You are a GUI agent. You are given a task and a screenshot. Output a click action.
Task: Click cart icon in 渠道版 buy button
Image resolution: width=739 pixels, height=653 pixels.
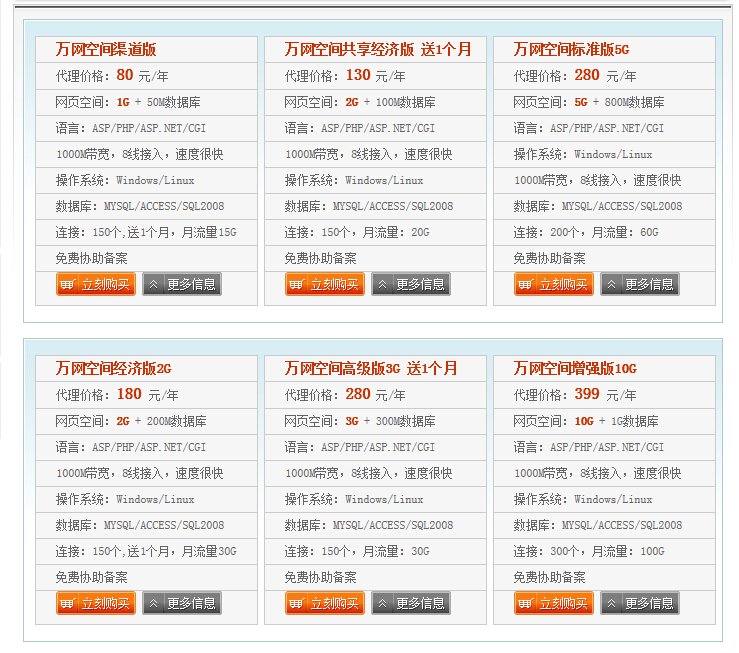pyautogui.click(x=68, y=284)
